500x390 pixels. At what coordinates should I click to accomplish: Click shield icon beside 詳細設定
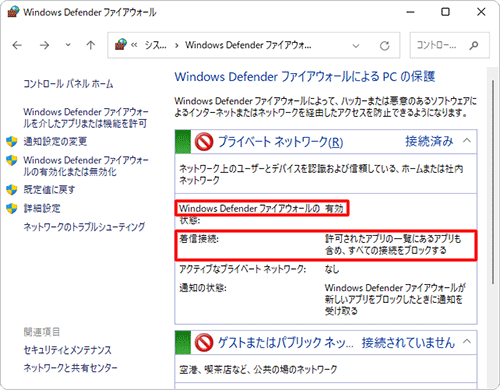pyautogui.click(x=12, y=209)
